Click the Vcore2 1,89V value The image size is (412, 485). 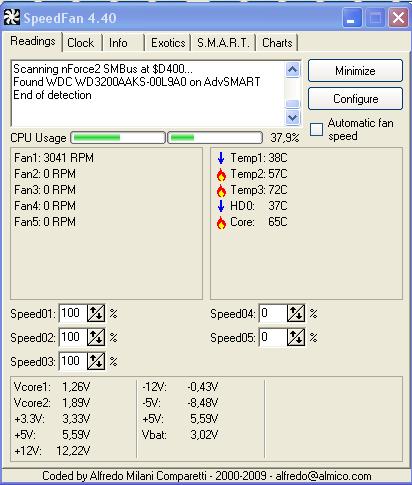pyautogui.click(x=76, y=403)
